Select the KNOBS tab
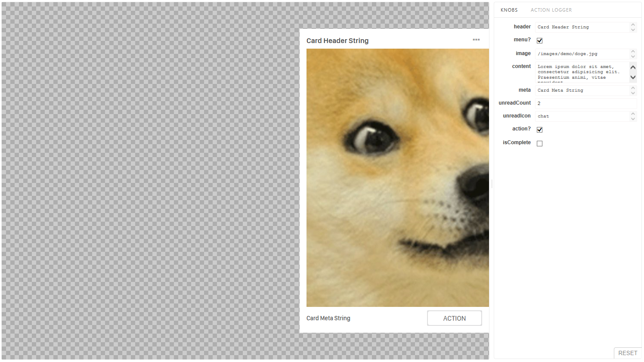Viewport: 644px width, 362px height. tap(509, 10)
